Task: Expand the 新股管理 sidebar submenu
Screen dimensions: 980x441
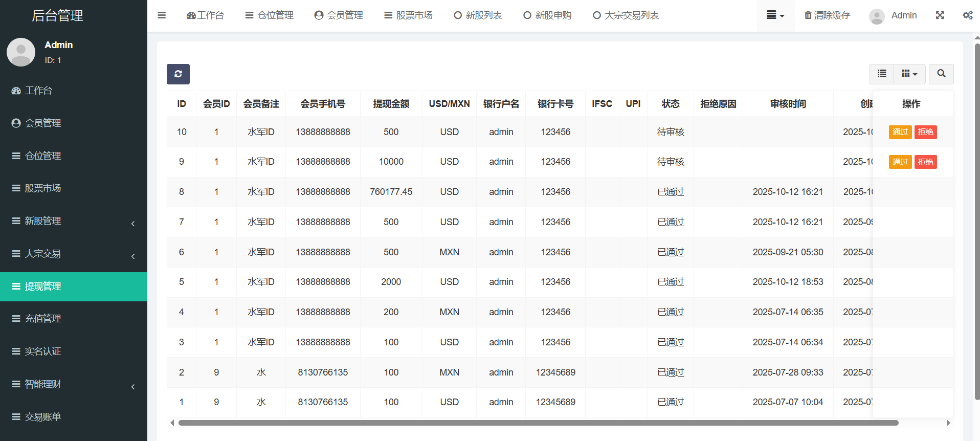Action: tap(74, 221)
